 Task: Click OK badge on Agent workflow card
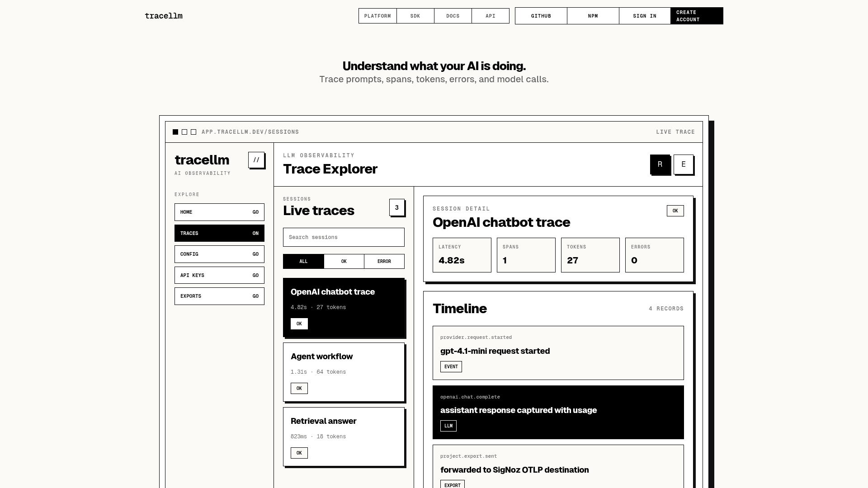point(299,388)
